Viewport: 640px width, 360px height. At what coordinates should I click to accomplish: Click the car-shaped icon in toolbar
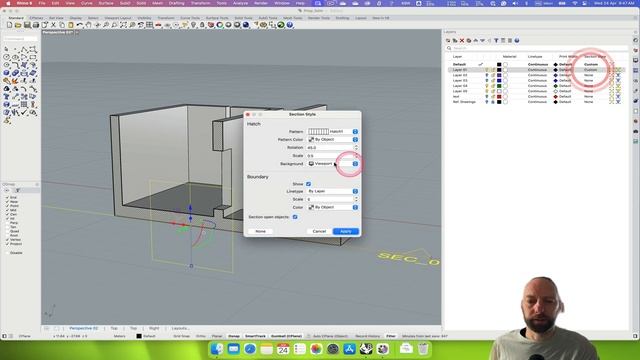tap(158, 25)
